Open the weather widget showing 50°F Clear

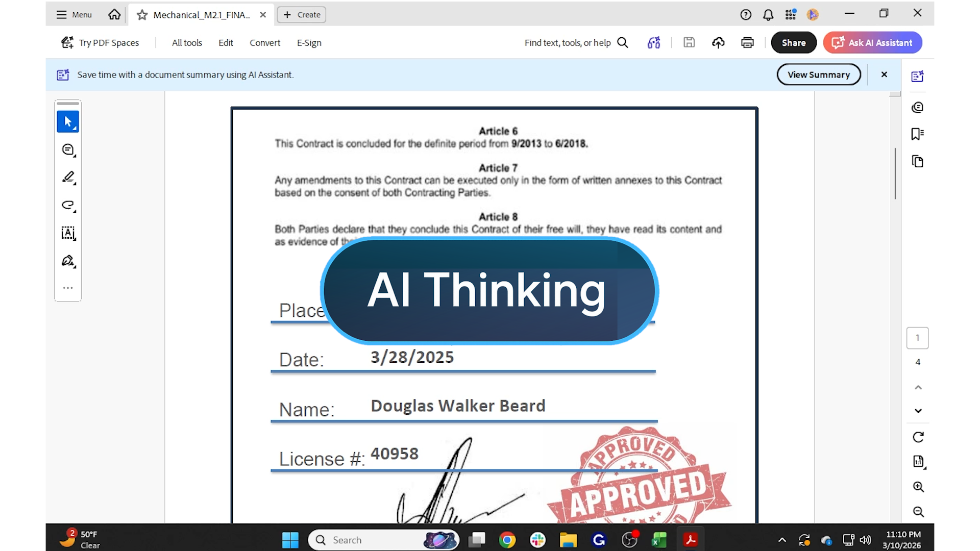(80, 539)
